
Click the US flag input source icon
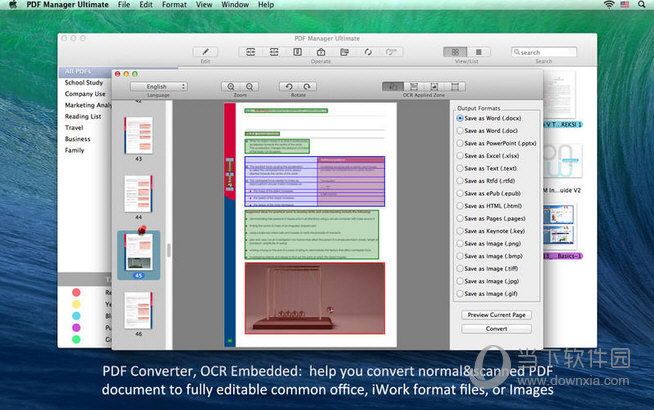point(625,5)
